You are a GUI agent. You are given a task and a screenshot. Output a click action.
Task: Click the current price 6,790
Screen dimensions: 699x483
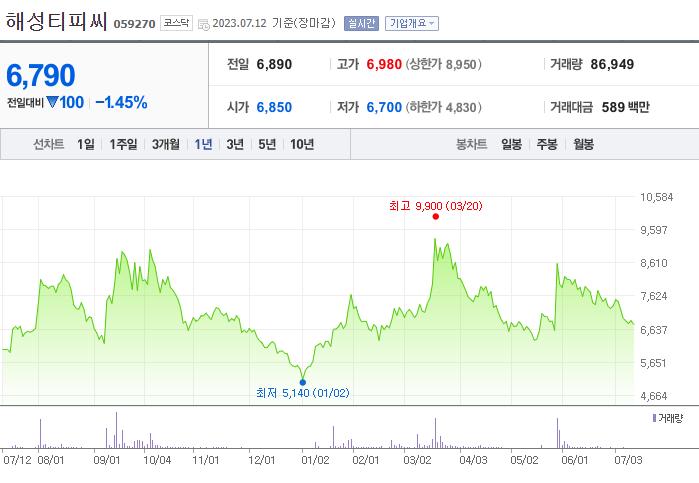click(x=41, y=75)
